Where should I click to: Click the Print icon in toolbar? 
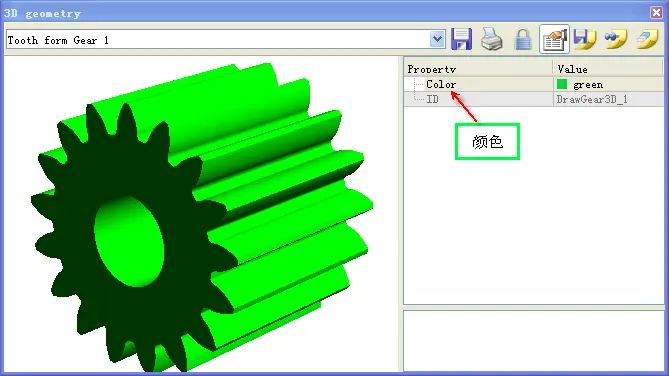(x=492, y=39)
